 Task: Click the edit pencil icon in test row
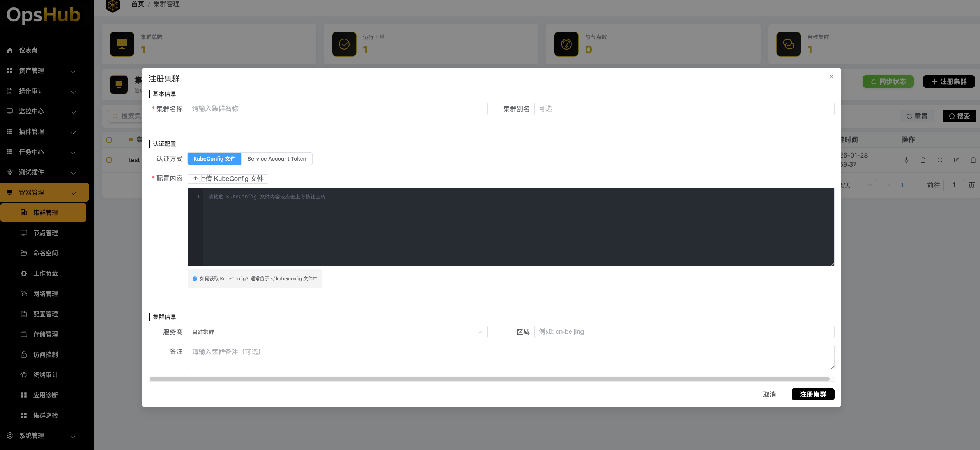coord(956,160)
